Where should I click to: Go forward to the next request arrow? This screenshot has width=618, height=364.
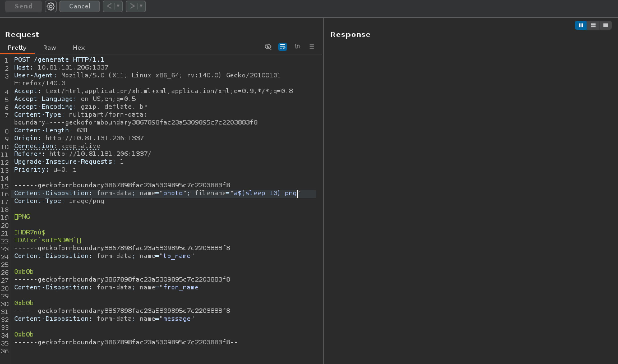[132, 6]
